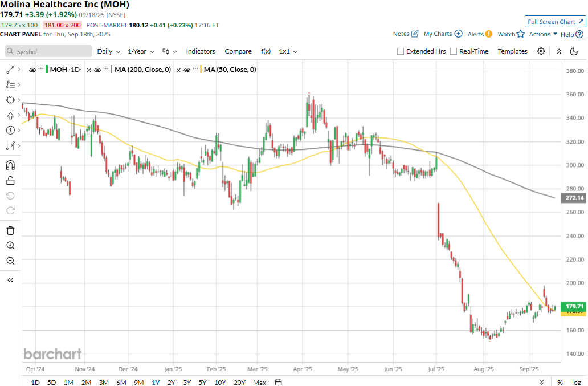Remove the MA 200 indicator
The image size is (588, 386).
(x=89, y=70)
